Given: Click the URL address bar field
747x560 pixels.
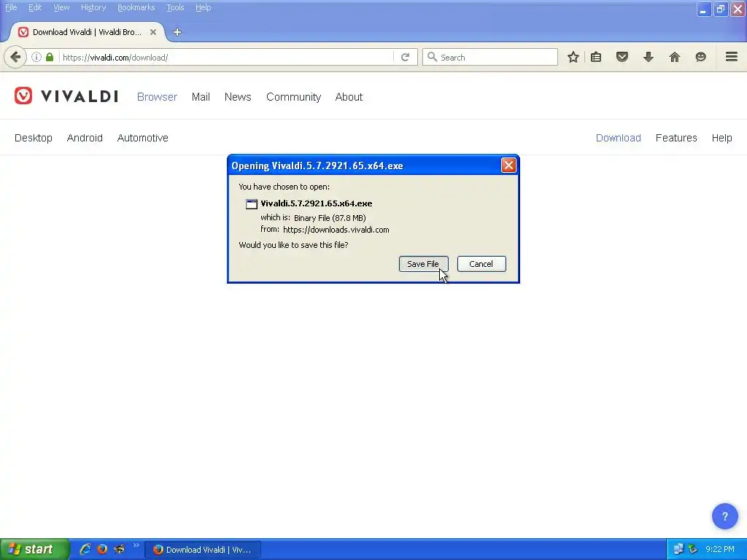Looking at the screenshot, I should click(x=227, y=57).
